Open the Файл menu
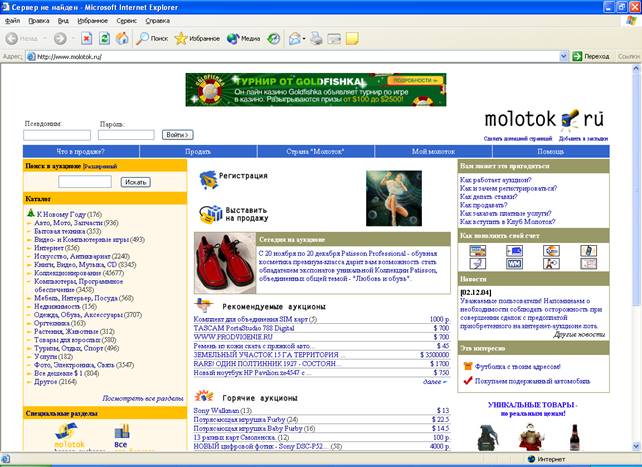 [x=13, y=20]
